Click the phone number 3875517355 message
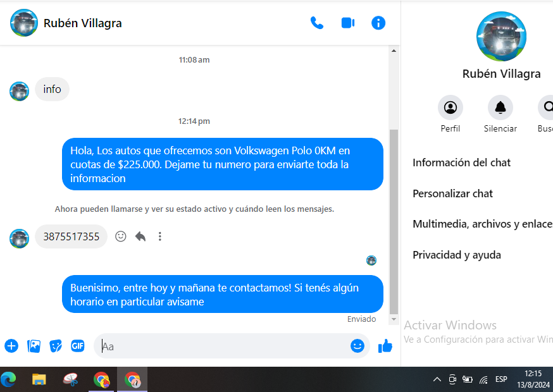This screenshot has width=553, height=392. coord(71,236)
